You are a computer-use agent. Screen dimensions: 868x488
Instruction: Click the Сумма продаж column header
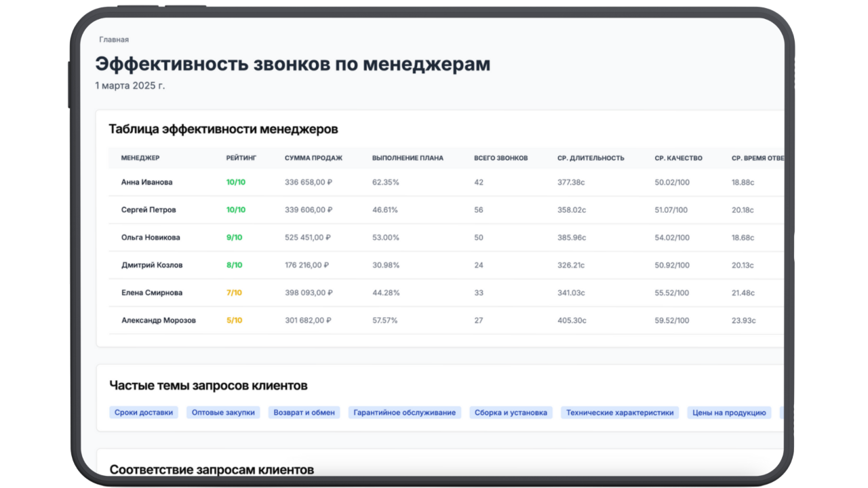313,158
